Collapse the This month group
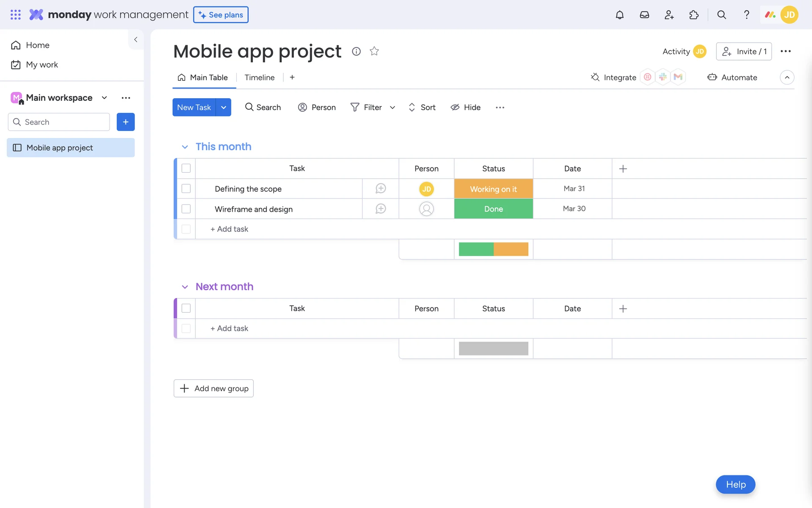Viewport: 812px width, 508px height. coord(185,147)
